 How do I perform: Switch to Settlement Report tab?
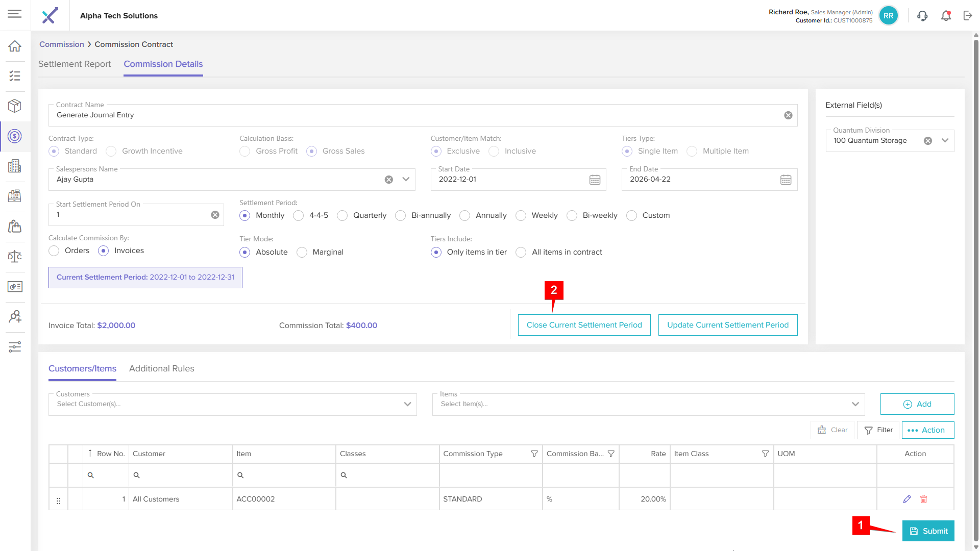coord(75,64)
